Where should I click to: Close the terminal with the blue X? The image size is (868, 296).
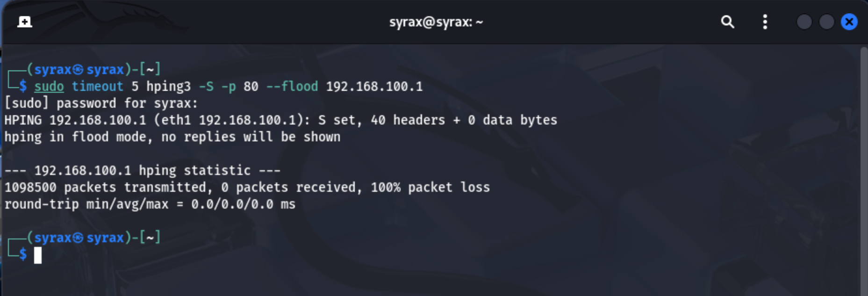coord(849,22)
